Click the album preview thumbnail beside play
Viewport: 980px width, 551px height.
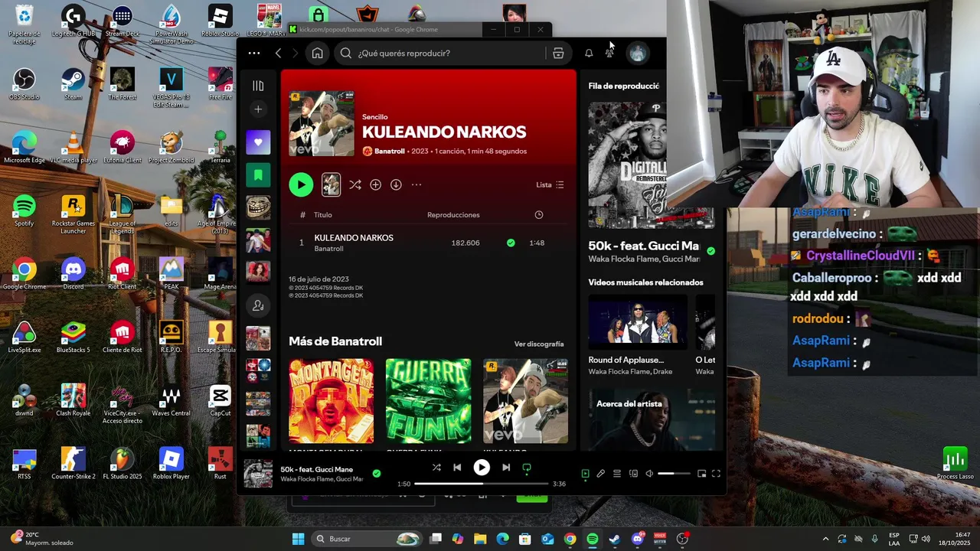pyautogui.click(x=331, y=184)
